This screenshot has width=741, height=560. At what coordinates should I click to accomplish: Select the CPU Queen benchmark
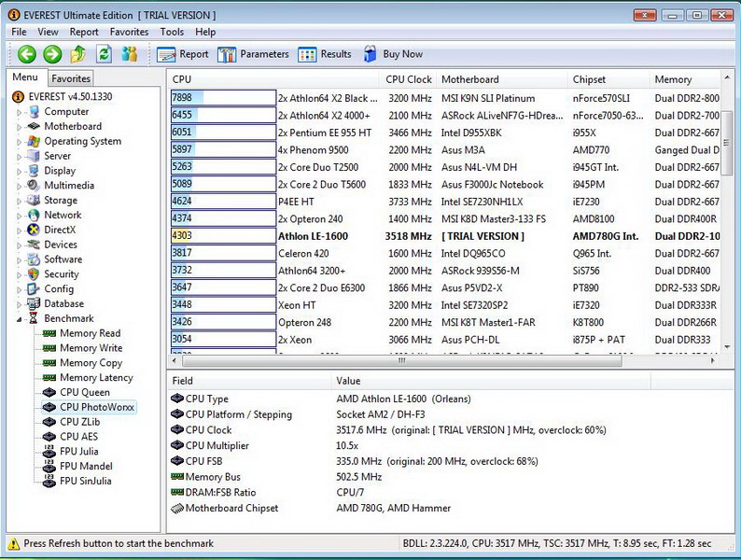[84, 392]
